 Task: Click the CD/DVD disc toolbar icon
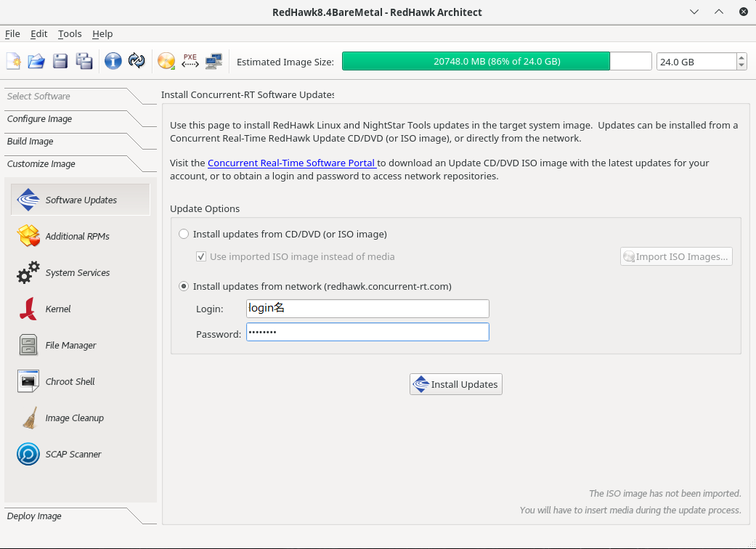(x=166, y=61)
